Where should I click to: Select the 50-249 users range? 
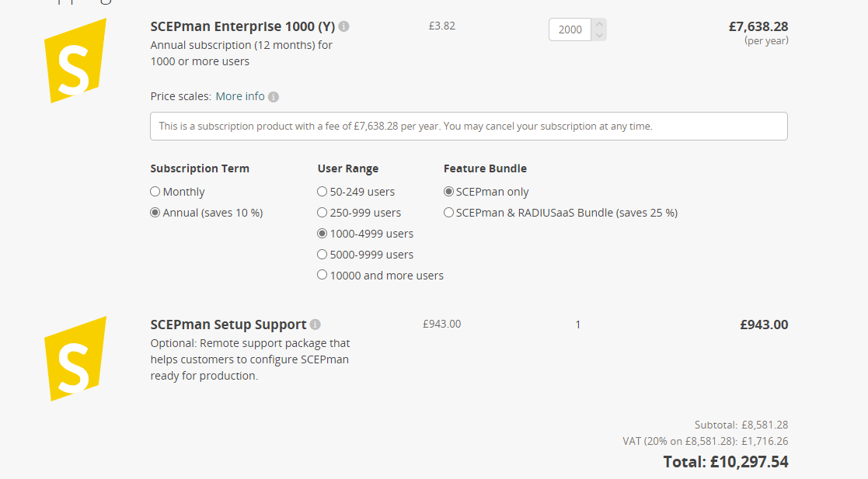pyautogui.click(x=322, y=191)
